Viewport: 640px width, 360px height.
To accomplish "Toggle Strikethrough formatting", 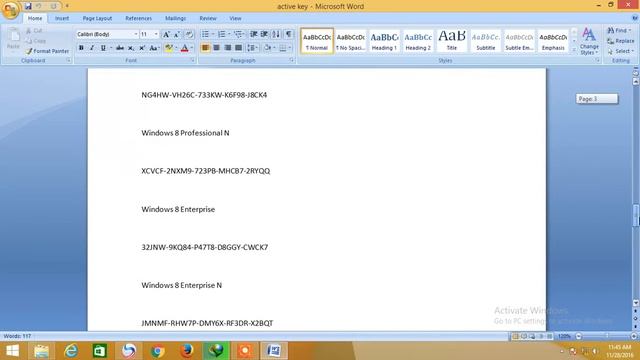I will (x=120, y=48).
